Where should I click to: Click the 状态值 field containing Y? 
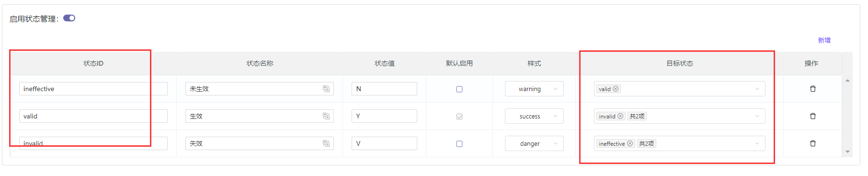[384, 116]
